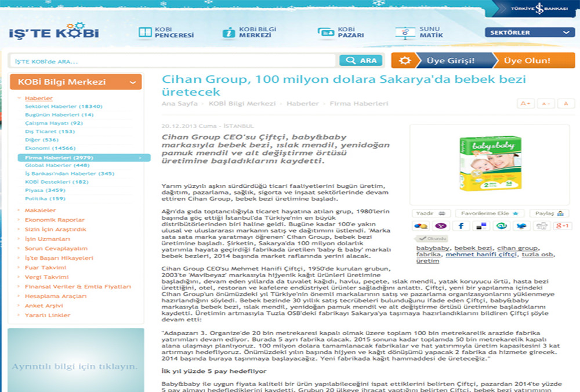
Task: Open Piyasa (3459) category
Action: pyautogui.click(x=45, y=190)
